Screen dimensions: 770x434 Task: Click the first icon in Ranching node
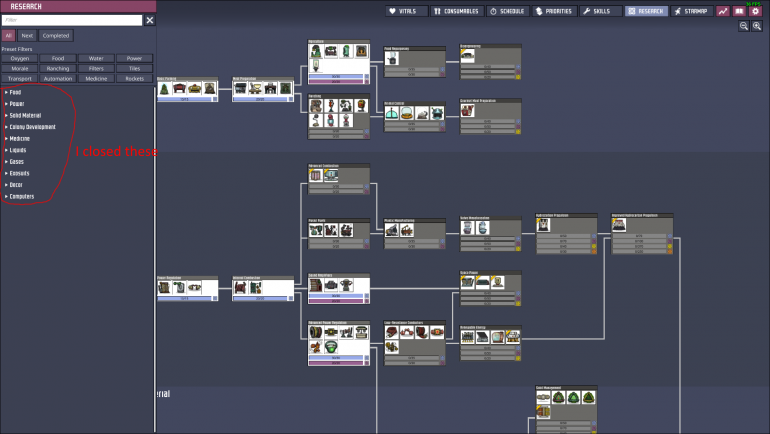pos(316,105)
